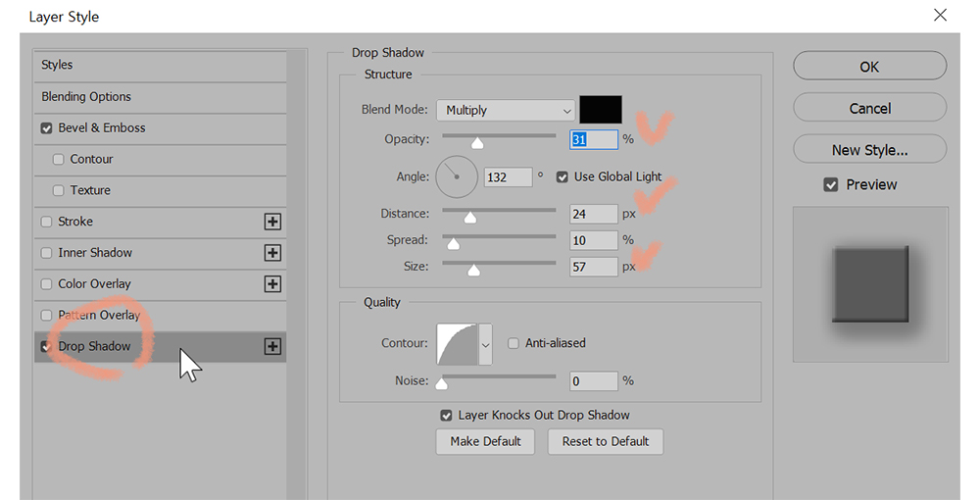Click the OK button
Viewport: 980px width, 500px height.
(x=869, y=67)
